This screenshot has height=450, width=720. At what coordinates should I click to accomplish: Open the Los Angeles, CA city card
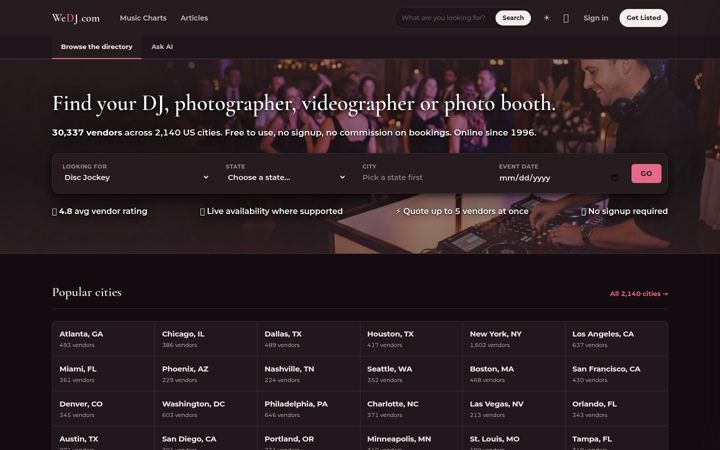616,339
